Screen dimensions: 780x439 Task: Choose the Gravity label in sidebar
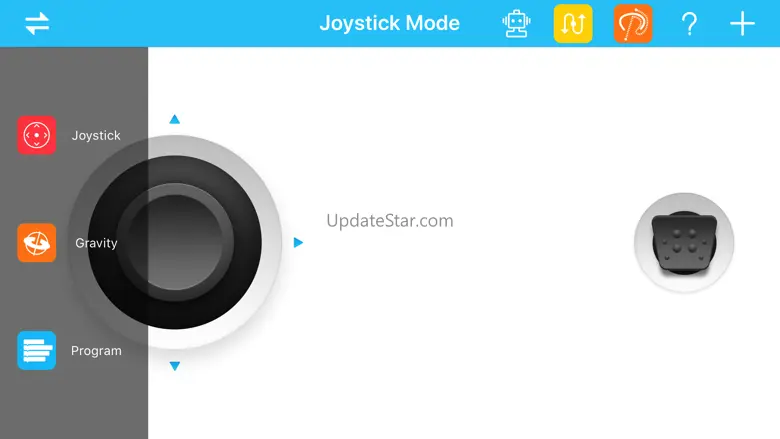[x=96, y=243]
